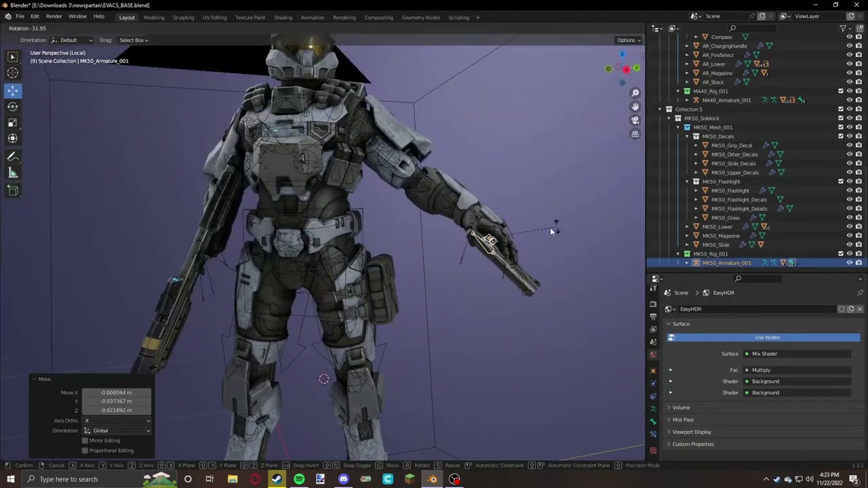Select the Select Box tool

click(x=13, y=57)
